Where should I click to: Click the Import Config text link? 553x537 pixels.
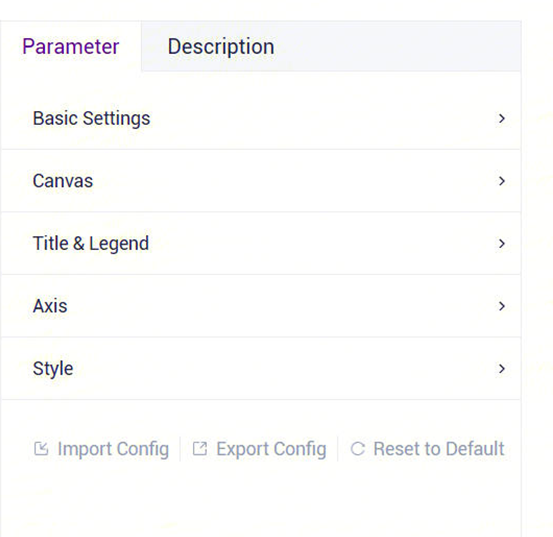coord(113,449)
